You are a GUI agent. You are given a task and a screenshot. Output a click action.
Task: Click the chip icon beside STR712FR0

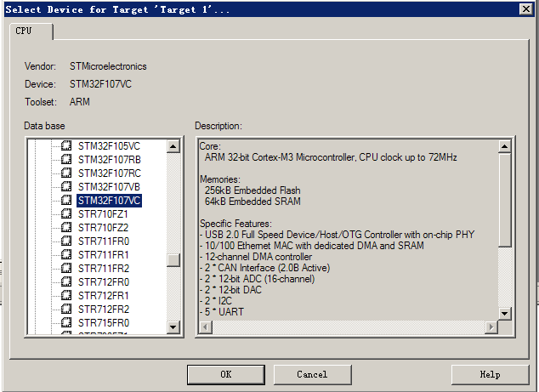click(x=66, y=282)
